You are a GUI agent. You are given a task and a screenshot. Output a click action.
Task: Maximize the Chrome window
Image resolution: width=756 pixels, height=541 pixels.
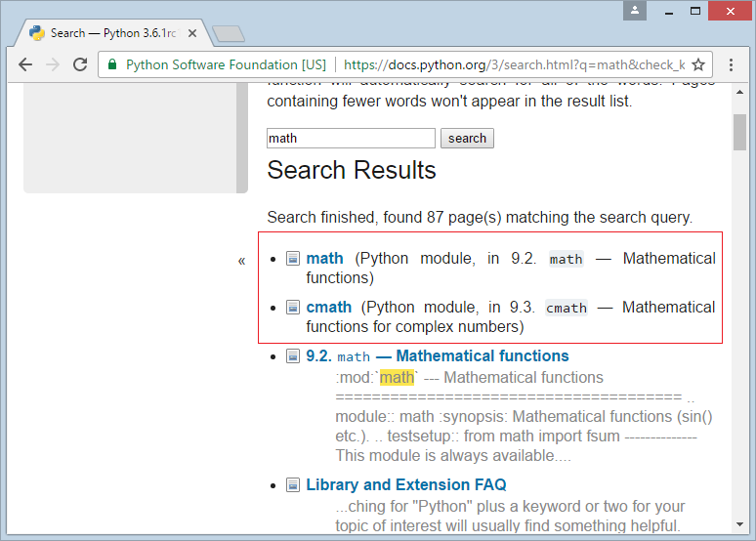click(x=695, y=11)
